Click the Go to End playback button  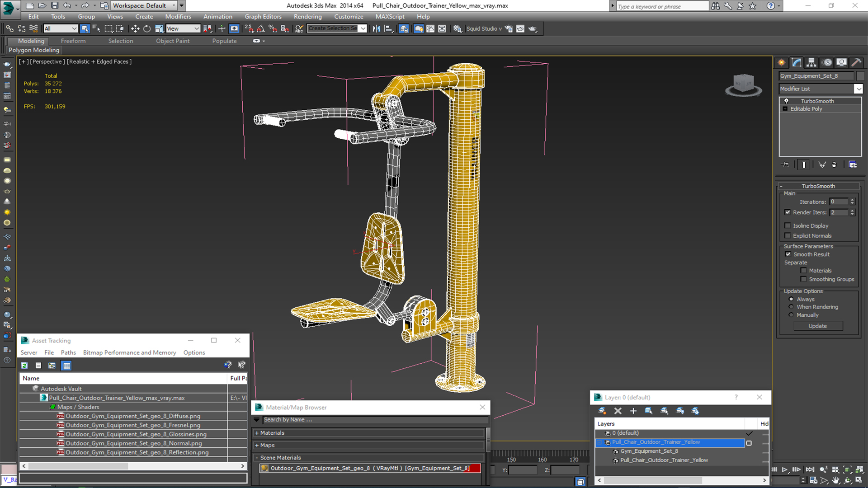[x=810, y=469]
